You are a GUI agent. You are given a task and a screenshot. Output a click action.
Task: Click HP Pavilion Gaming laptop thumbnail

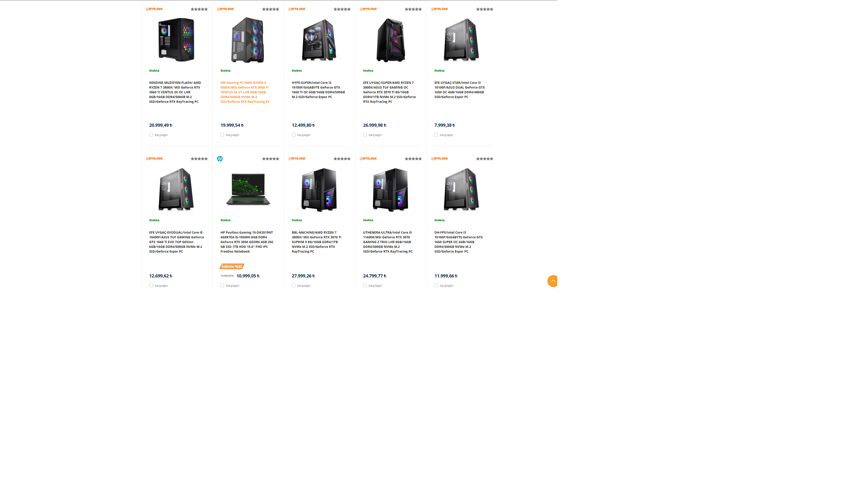pos(248,189)
